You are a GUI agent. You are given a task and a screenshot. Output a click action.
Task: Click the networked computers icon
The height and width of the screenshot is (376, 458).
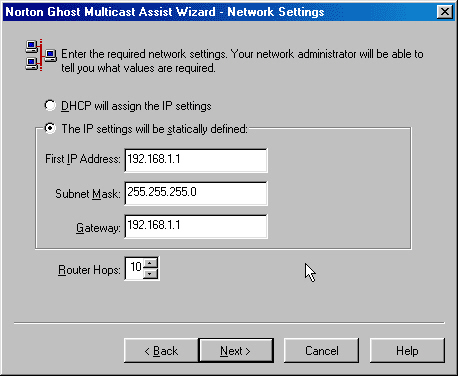pos(41,55)
